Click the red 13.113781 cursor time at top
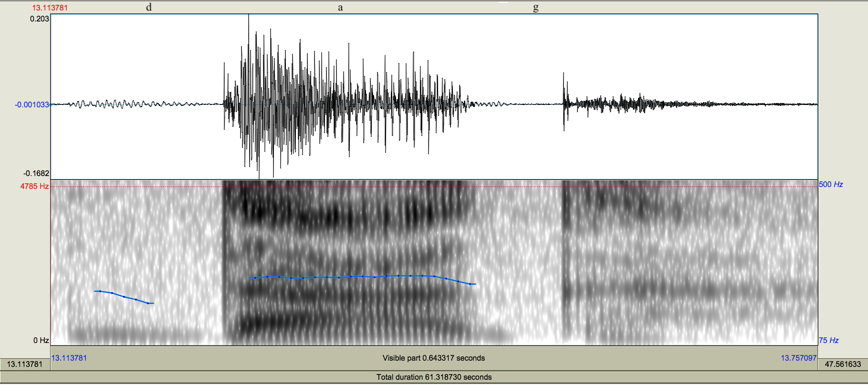This screenshot has height=385, width=868. (x=50, y=8)
